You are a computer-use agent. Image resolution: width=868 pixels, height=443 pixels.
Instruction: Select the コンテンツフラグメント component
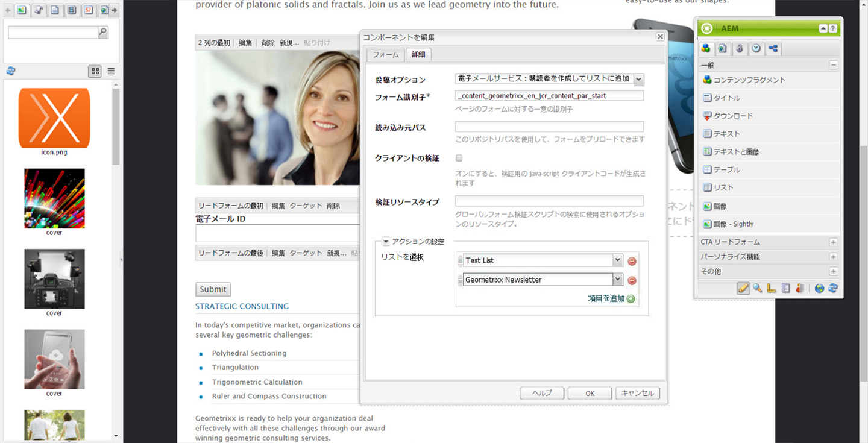click(x=769, y=80)
